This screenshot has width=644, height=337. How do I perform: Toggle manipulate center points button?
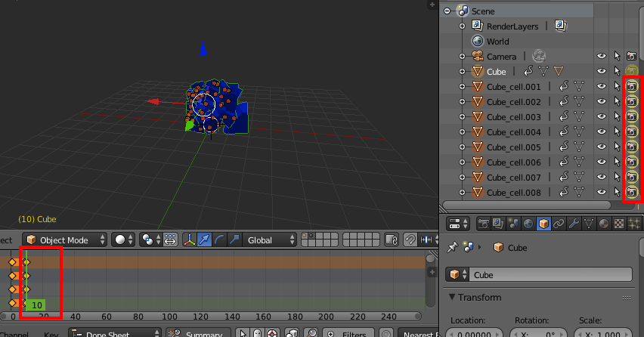170,240
